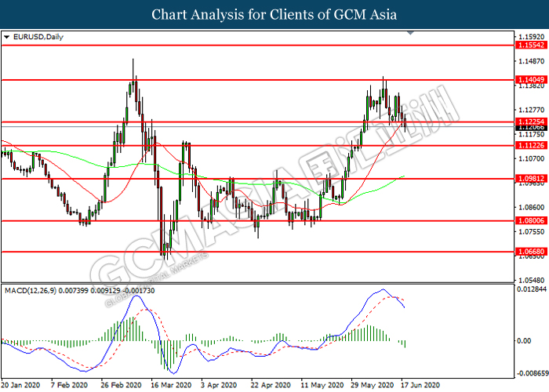
Task: Click the 1.12770 axis value
Action: coord(532,111)
